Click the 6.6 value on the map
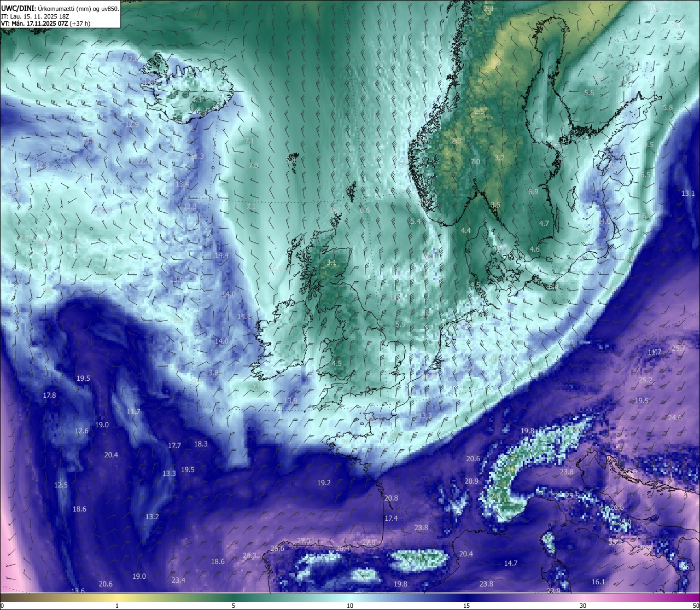The image size is (700, 610). pos(365,210)
